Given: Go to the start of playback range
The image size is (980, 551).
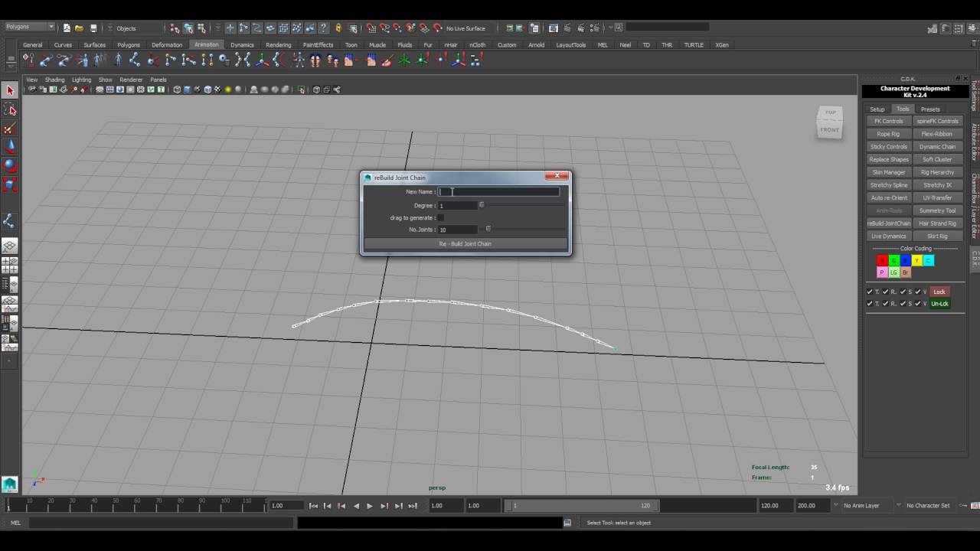Looking at the screenshot, I should pyautogui.click(x=313, y=506).
